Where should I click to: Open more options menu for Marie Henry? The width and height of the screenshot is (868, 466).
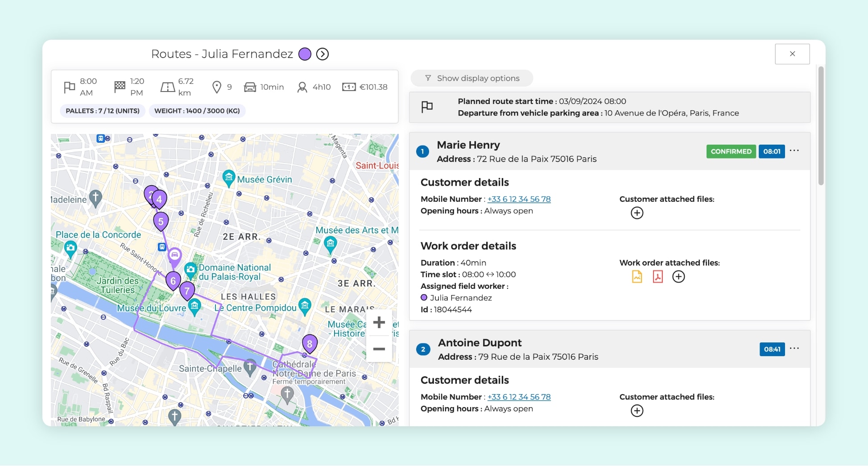(x=794, y=151)
